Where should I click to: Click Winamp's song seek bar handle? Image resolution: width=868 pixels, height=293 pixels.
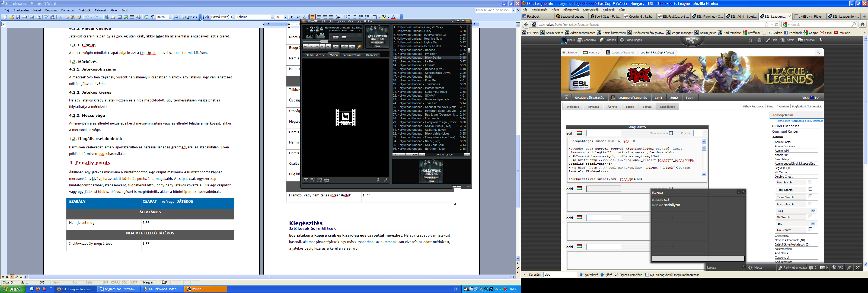click(324, 42)
